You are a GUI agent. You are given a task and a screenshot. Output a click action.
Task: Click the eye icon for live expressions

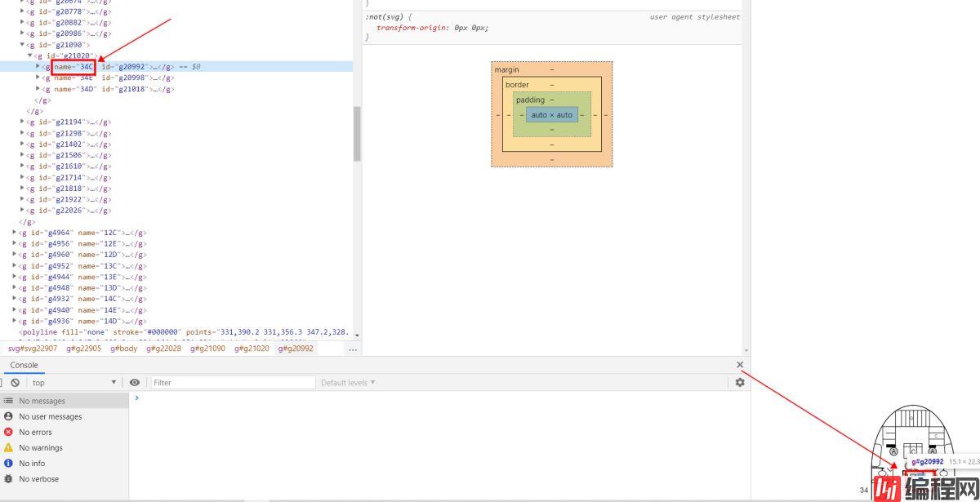(135, 383)
